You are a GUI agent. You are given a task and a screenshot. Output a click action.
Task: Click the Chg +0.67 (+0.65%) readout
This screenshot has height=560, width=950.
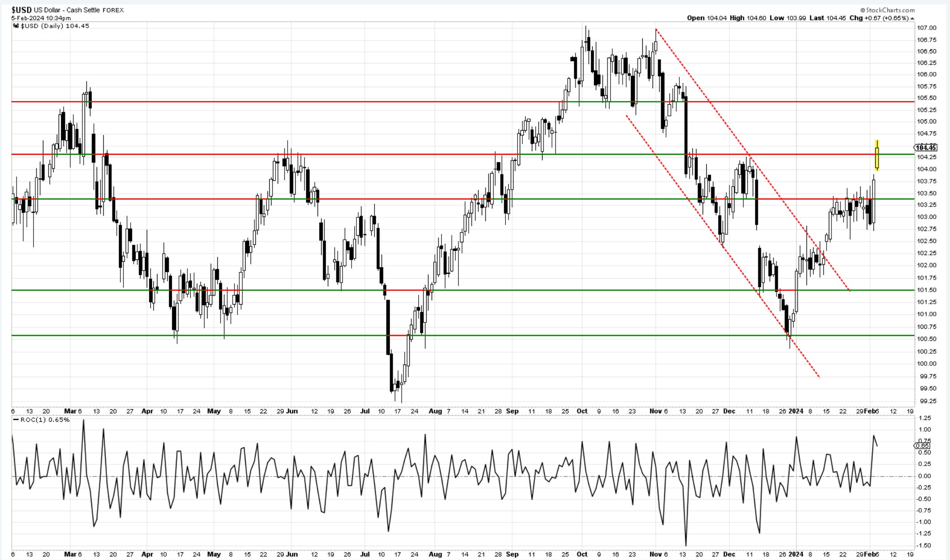click(x=879, y=18)
